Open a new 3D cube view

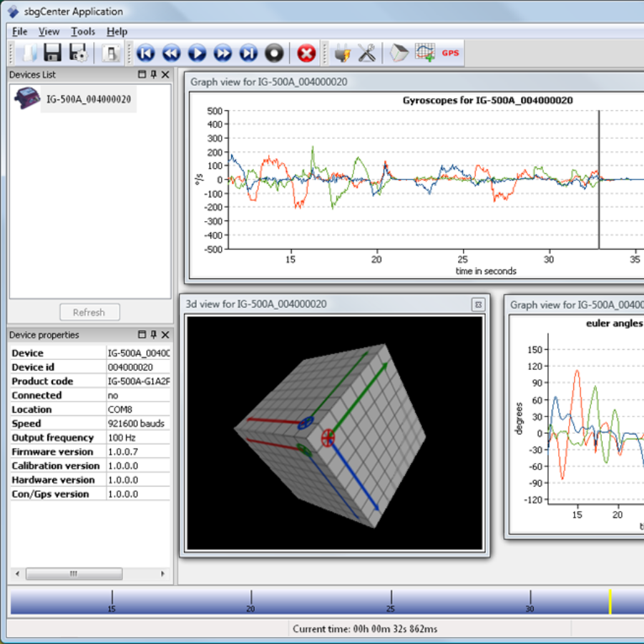pos(399,53)
